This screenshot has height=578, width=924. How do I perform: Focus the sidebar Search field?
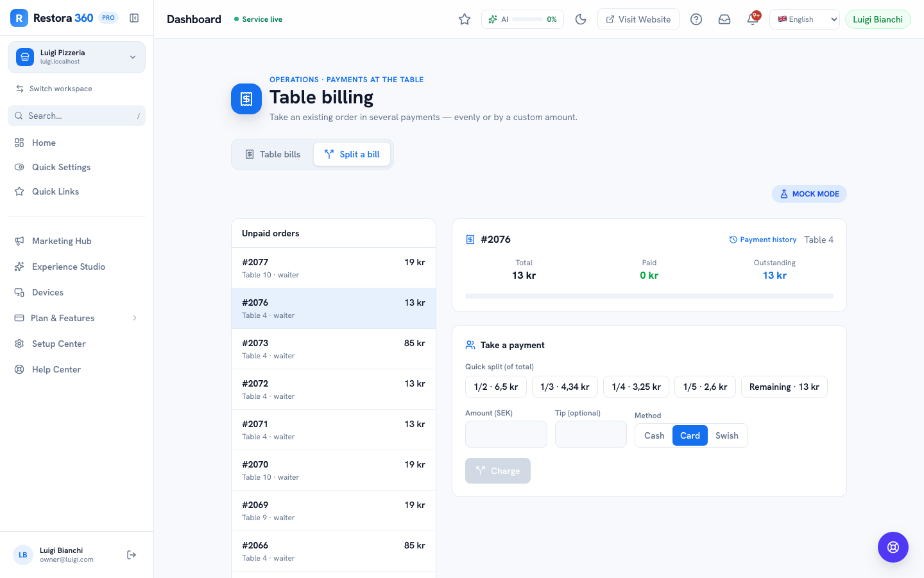(76, 116)
